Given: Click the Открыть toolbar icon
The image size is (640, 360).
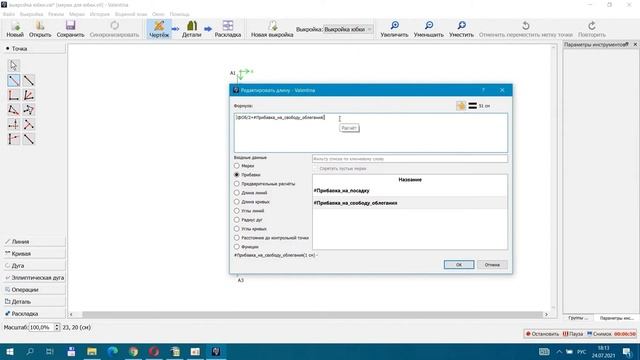Looking at the screenshot, I should point(40,29).
